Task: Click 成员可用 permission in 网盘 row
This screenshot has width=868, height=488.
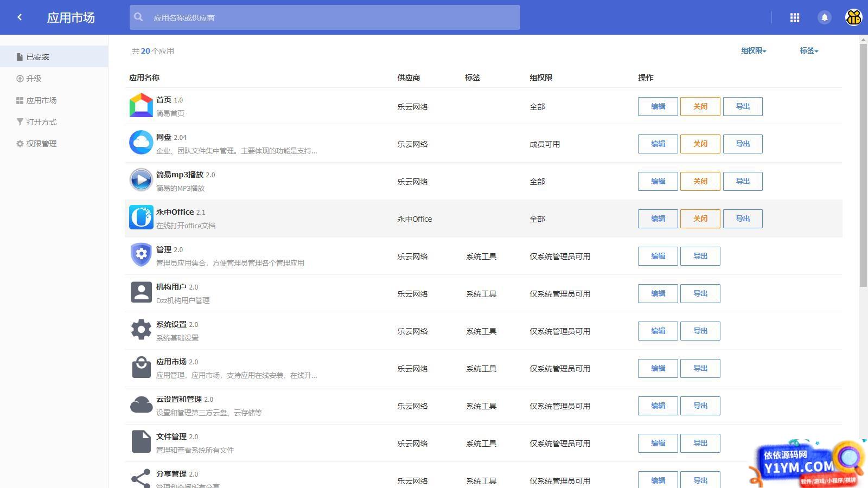Action: [545, 144]
